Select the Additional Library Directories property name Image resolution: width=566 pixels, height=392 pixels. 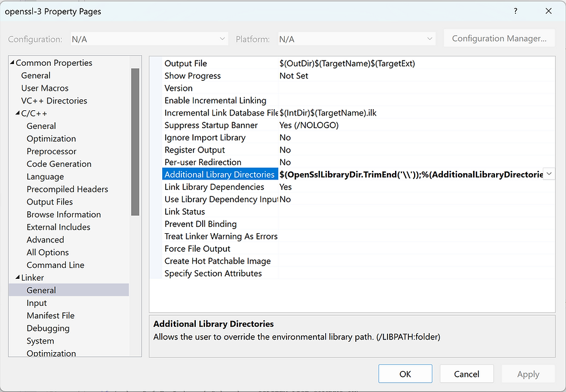[x=219, y=174]
